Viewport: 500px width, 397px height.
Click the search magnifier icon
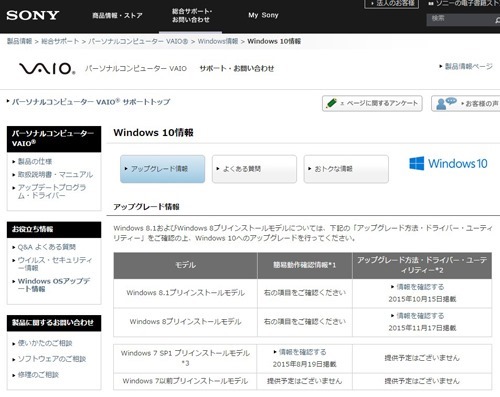tap(497, 20)
